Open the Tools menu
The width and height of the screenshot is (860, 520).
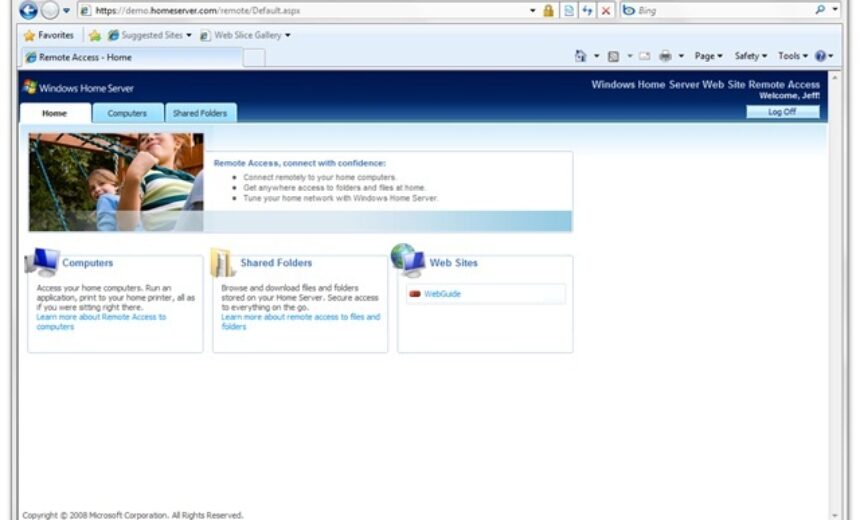pyautogui.click(x=793, y=56)
